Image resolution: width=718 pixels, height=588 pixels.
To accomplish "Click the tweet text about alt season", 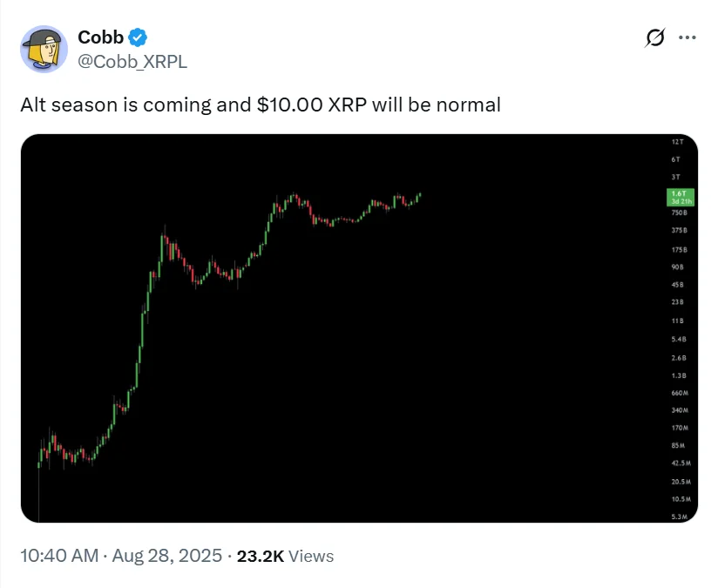I will pyautogui.click(x=261, y=105).
